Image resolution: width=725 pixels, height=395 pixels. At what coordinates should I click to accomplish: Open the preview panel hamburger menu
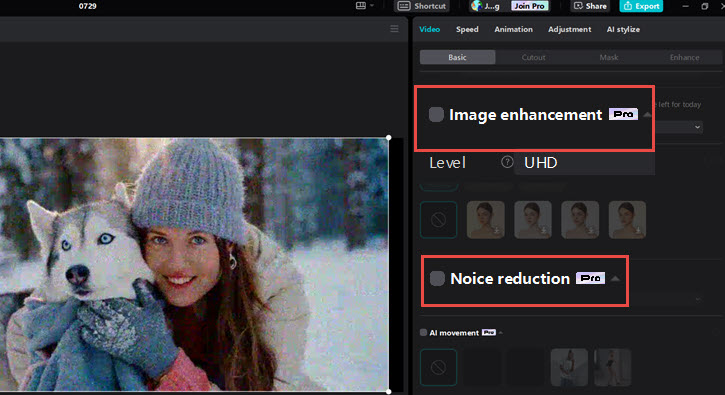click(x=394, y=29)
